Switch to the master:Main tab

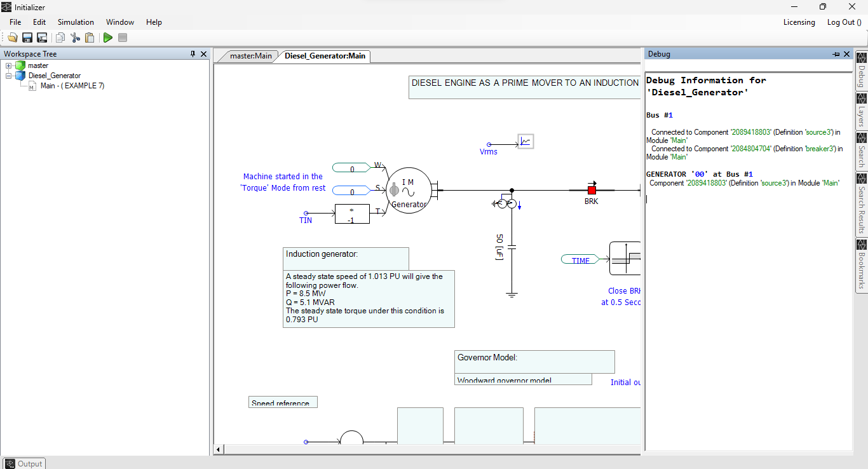tap(250, 56)
